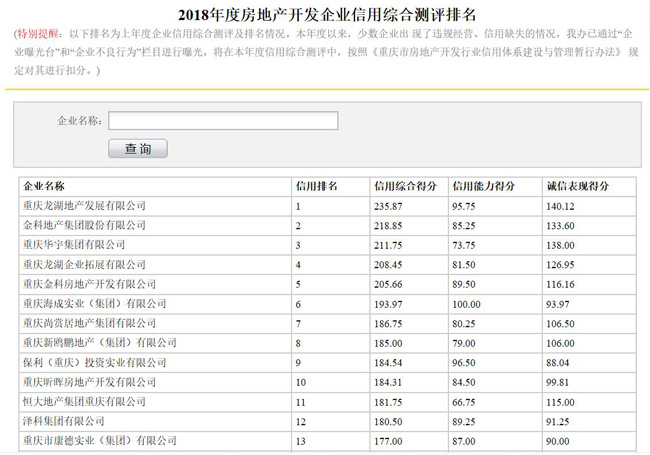Click company name 重庆华宇集团有限公司

pos(74,245)
